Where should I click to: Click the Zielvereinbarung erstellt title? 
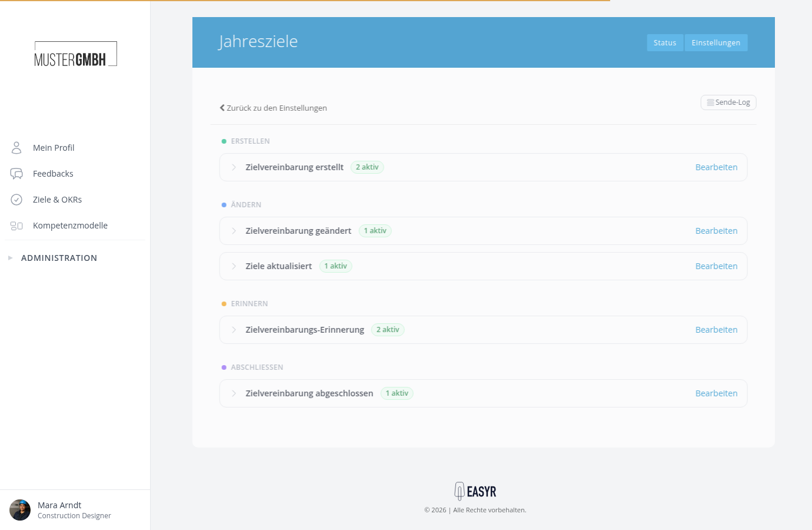tap(294, 167)
